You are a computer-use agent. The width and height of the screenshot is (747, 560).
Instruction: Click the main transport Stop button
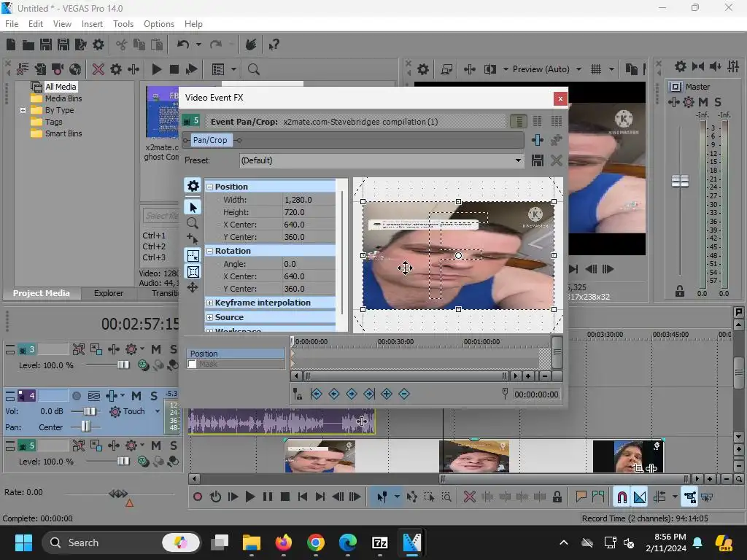click(285, 497)
